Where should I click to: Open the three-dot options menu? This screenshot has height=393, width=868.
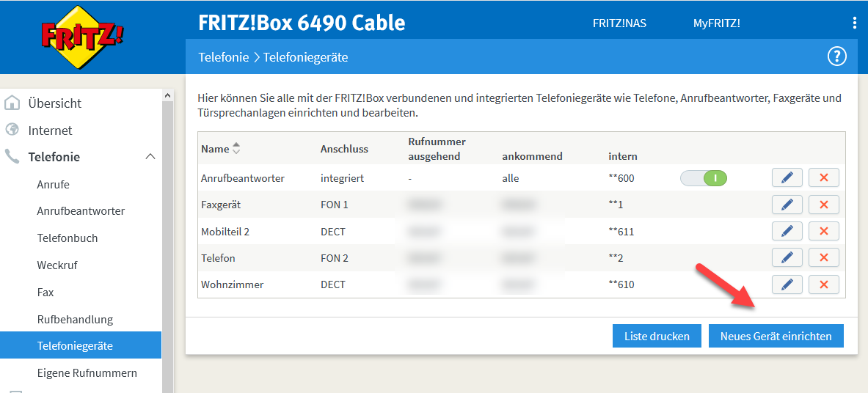854,23
